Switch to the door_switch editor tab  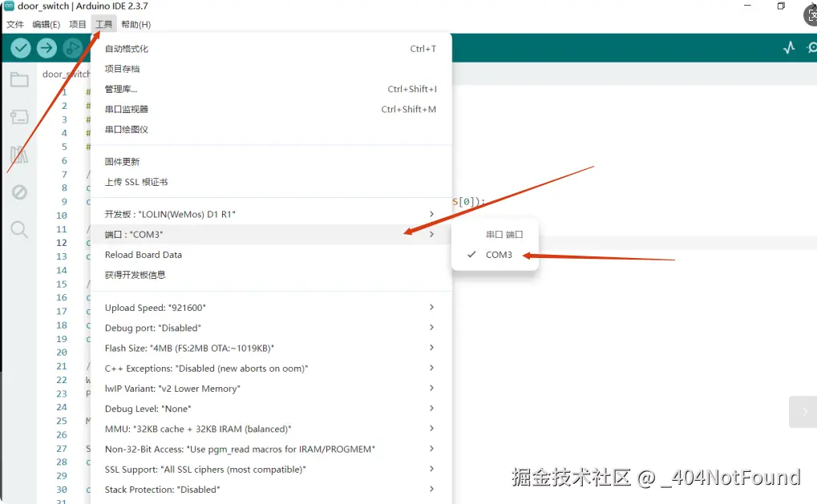pyautogui.click(x=65, y=74)
